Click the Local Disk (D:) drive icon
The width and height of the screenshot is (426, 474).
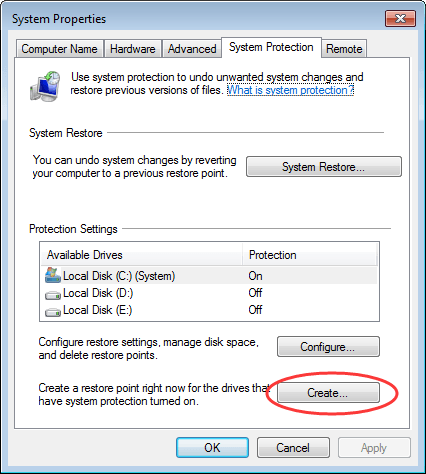point(53,295)
